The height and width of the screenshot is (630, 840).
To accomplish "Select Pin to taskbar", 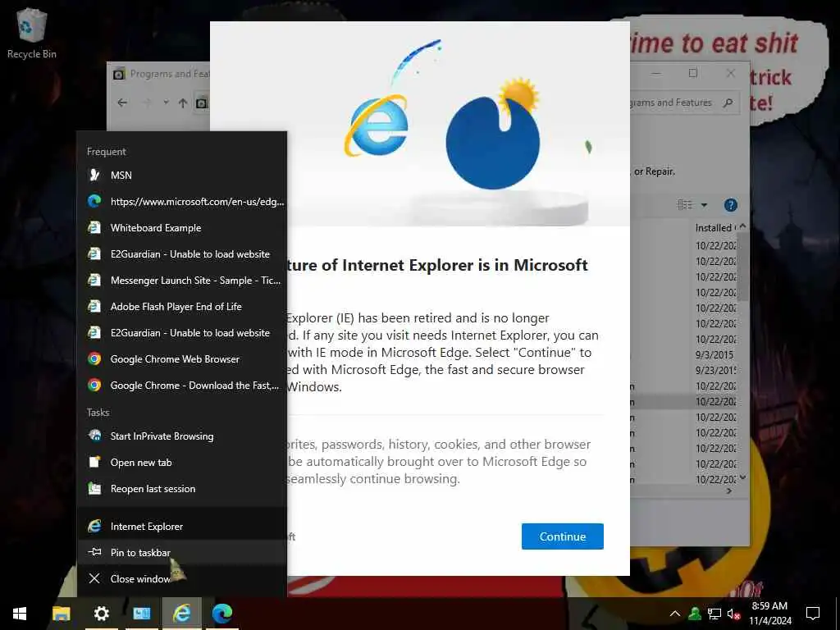I will click(x=182, y=552).
